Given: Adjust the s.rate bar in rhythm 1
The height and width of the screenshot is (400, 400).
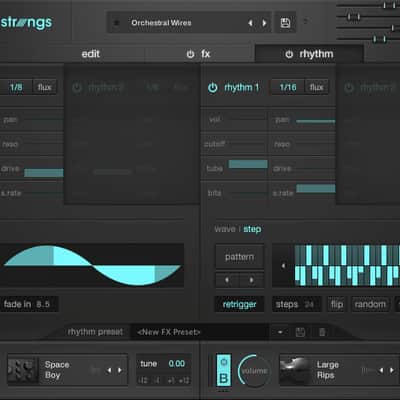Looking at the screenshot, I should tap(316, 188).
